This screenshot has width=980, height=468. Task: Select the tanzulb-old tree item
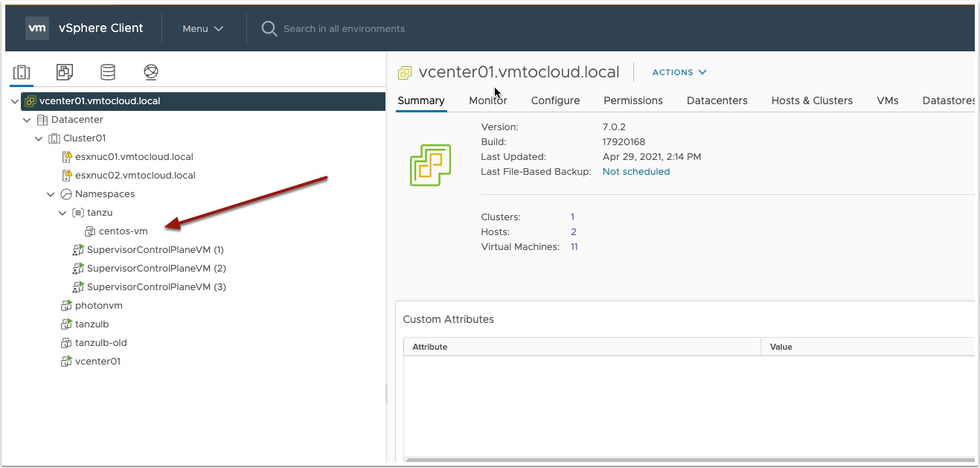(x=101, y=343)
